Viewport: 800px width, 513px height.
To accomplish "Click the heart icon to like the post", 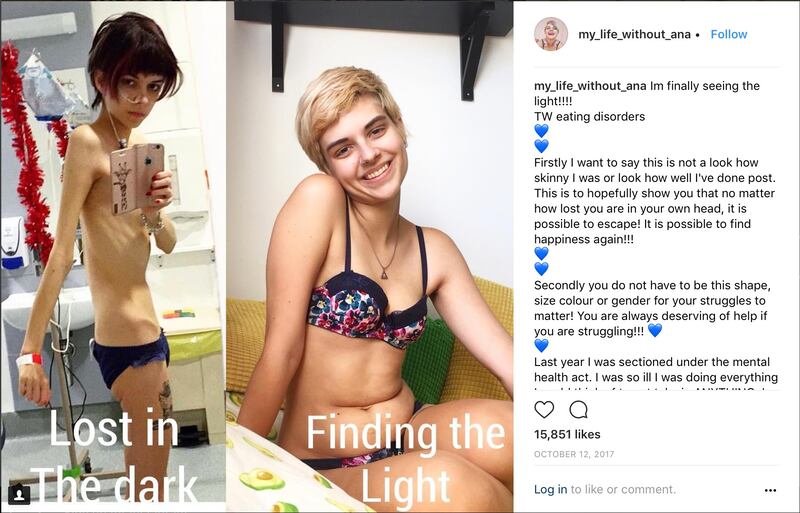I will (544, 409).
